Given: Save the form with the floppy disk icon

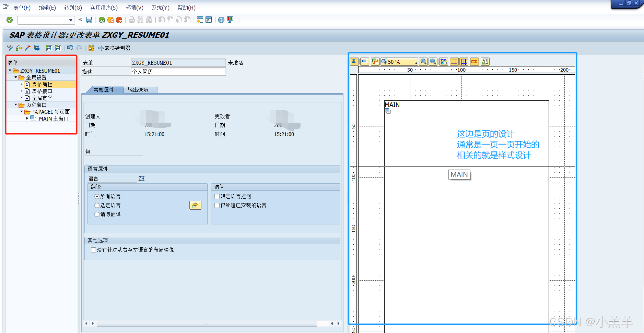Looking at the screenshot, I should [89, 20].
